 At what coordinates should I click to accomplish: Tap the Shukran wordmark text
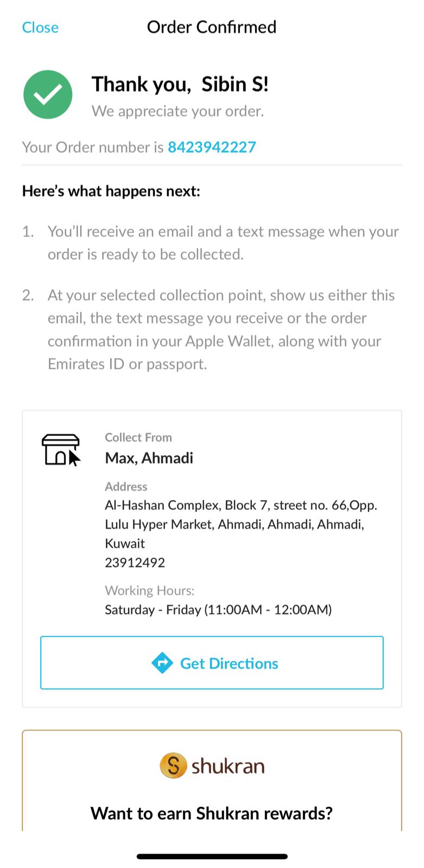click(228, 766)
